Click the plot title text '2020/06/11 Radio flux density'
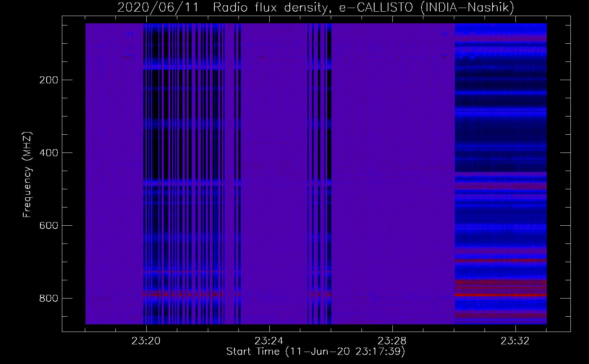The width and height of the screenshot is (589, 364). [223, 8]
